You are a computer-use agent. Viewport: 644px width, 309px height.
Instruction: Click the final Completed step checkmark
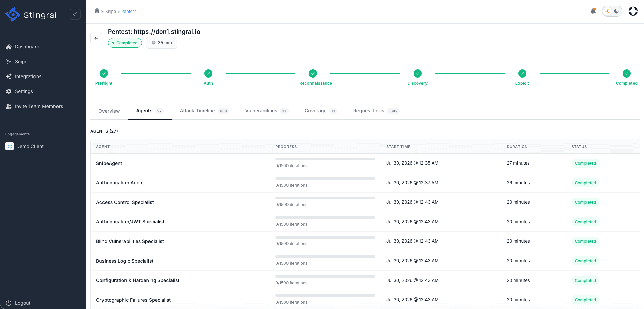[x=627, y=73]
